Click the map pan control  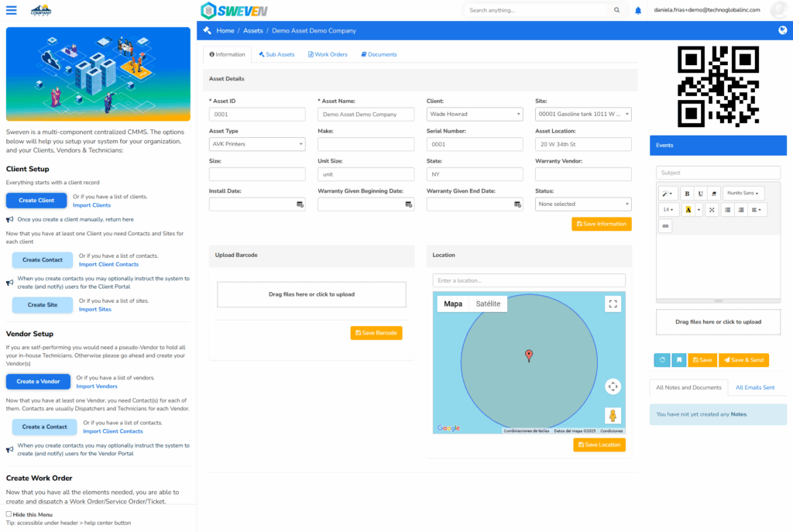point(613,387)
